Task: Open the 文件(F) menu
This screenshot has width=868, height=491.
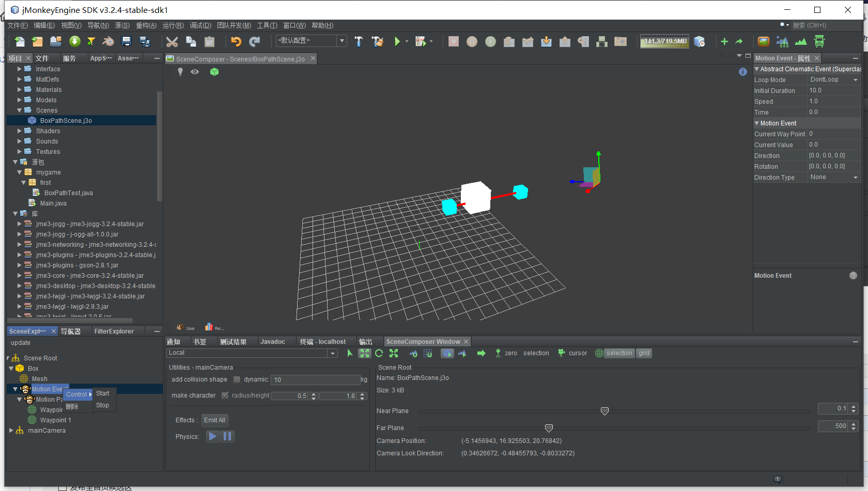Action: click(x=18, y=25)
